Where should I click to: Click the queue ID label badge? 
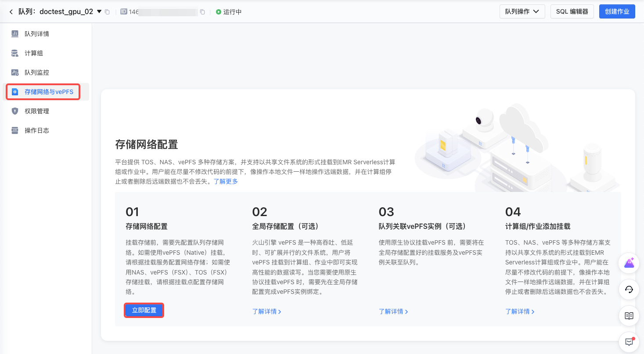pos(123,12)
